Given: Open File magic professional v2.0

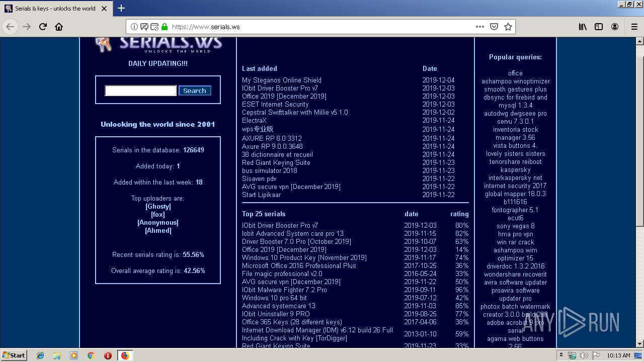Looking at the screenshot, I should coord(282,274).
